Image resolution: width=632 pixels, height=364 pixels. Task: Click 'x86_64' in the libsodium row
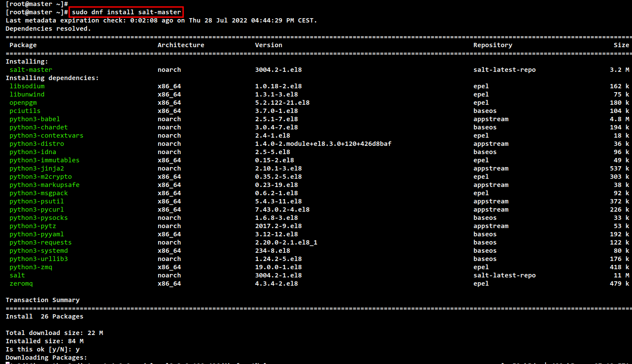[169, 86]
